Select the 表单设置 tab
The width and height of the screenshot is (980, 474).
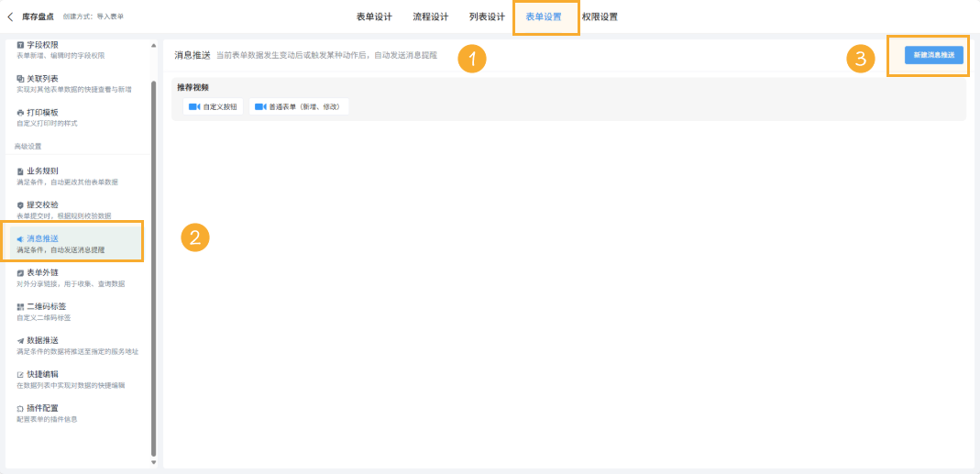point(543,17)
